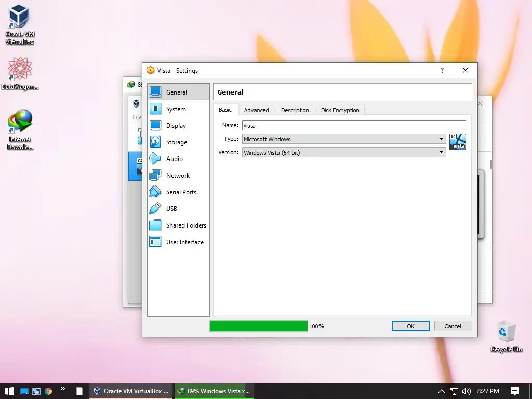Click the volume icon in system tray
The image size is (532, 399).
[467, 391]
